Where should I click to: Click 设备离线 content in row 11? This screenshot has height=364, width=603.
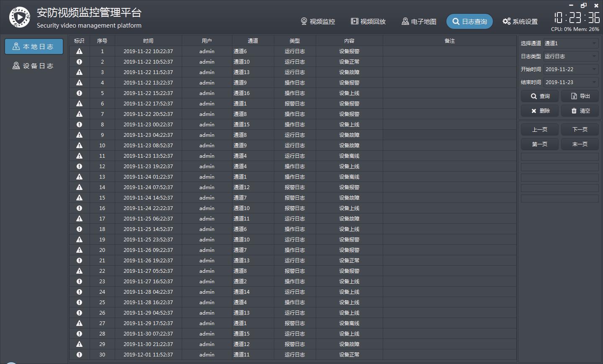click(349, 156)
